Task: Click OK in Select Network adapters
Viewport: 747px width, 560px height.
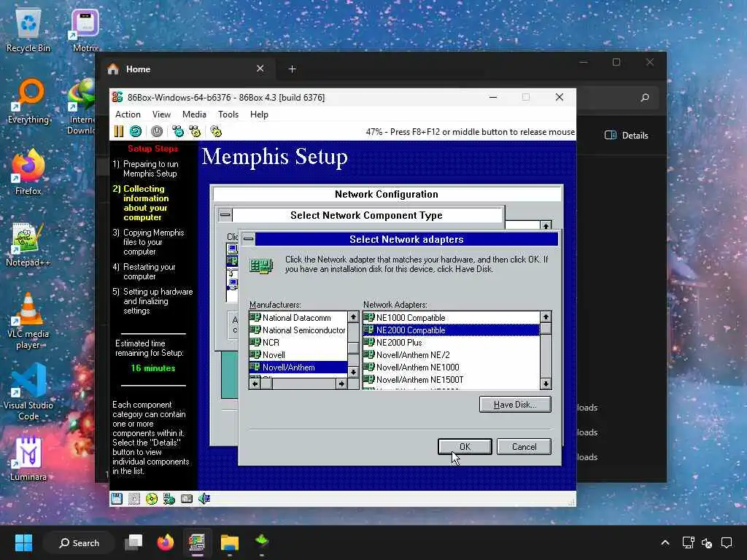Action: tap(465, 447)
